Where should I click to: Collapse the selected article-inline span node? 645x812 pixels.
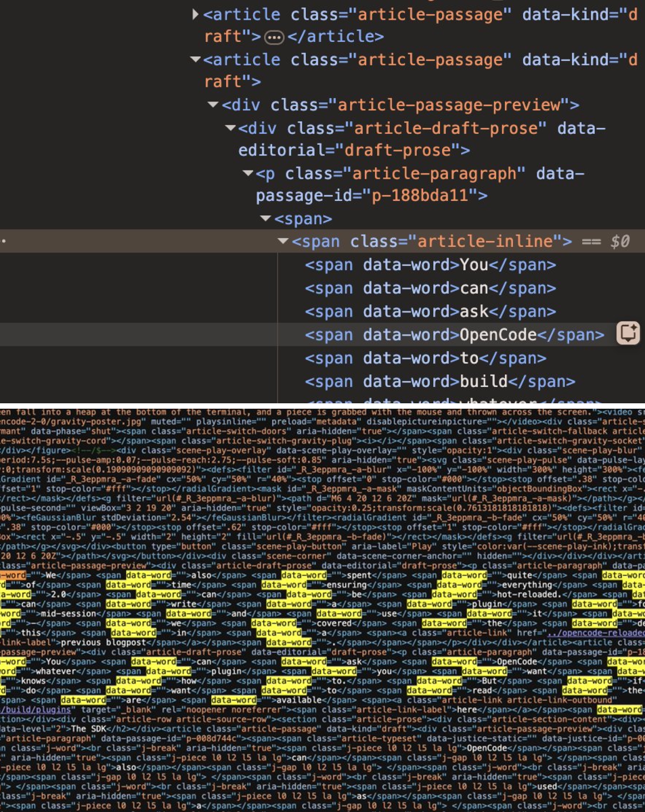(x=283, y=242)
